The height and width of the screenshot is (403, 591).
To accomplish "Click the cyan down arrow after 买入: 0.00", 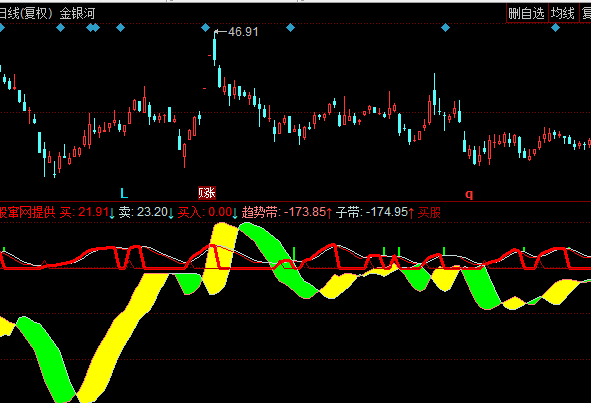I will point(235,213).
